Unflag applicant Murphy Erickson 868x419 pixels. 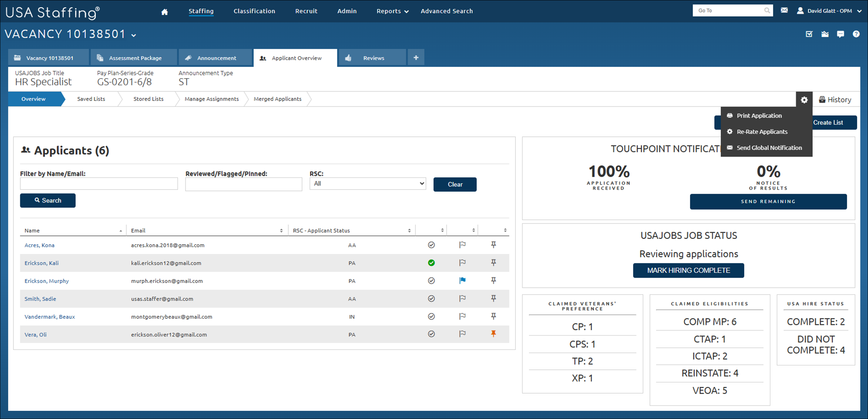click(462, 281)
